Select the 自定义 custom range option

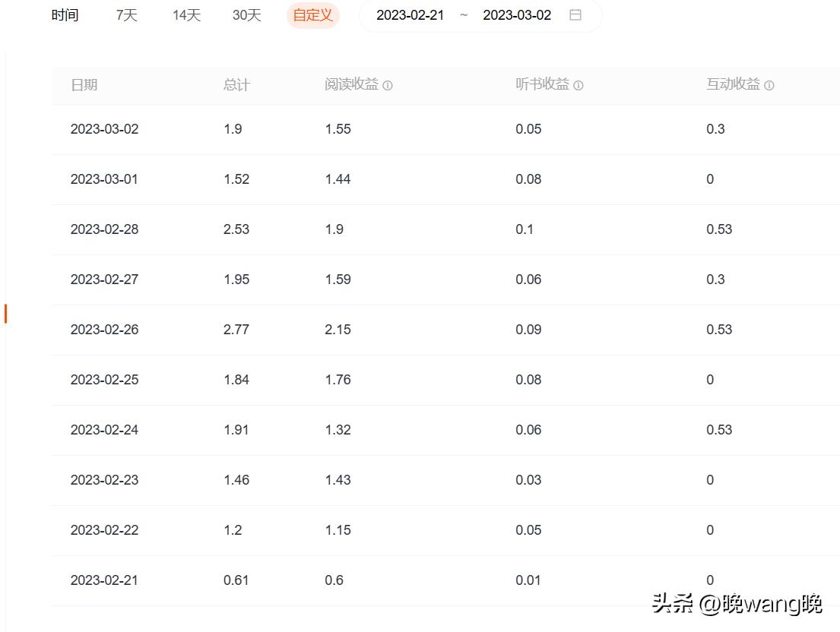coord(312,15)
